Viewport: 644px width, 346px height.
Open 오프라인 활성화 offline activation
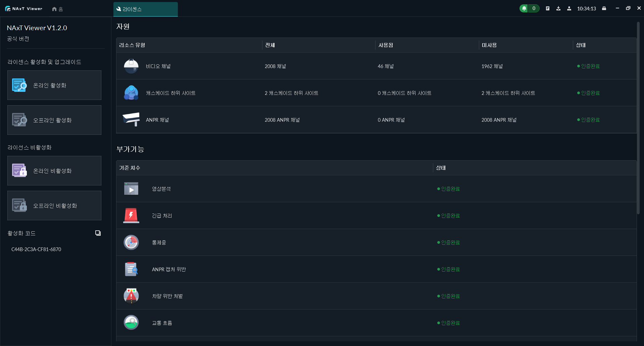[x=54, y=120]
